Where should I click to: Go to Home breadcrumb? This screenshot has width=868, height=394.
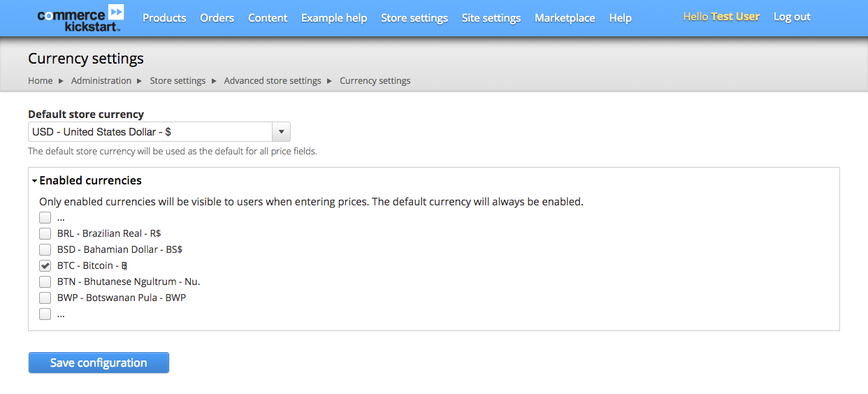pyautogui.click(x=41, y=80)
